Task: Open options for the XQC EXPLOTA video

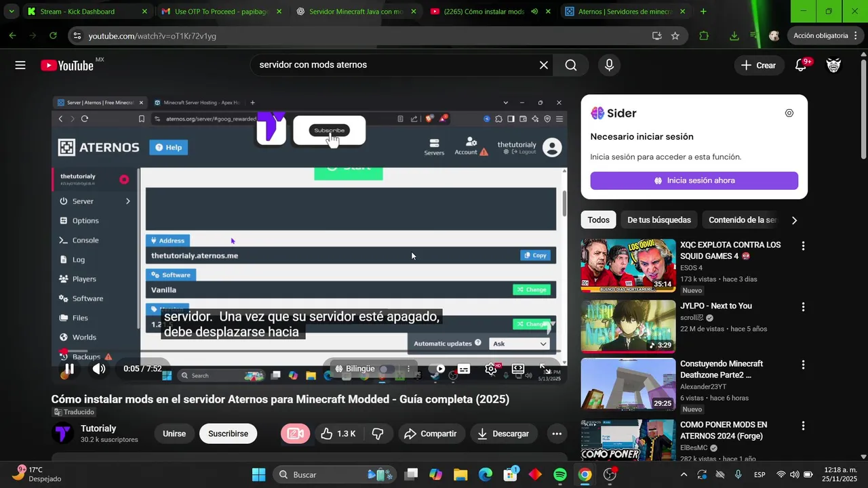Action: (x=803, y=246)
